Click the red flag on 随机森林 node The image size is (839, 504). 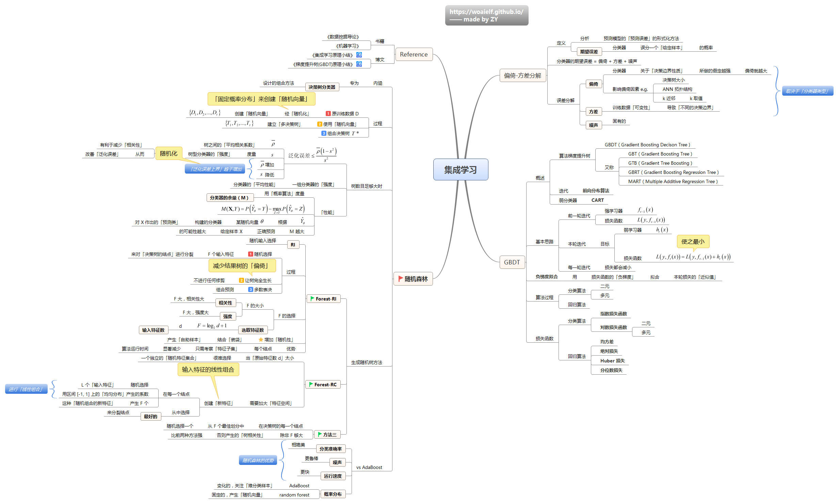tap(401, 279)
